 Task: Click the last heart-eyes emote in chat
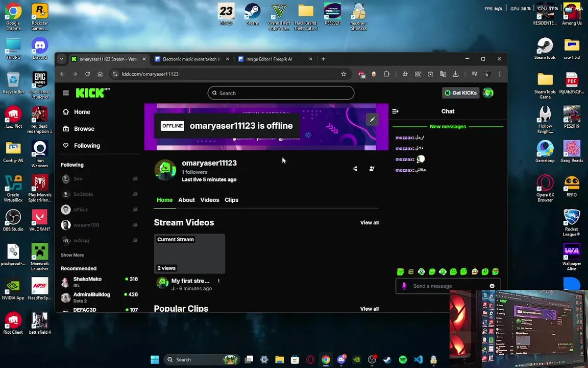coord(496,271)
